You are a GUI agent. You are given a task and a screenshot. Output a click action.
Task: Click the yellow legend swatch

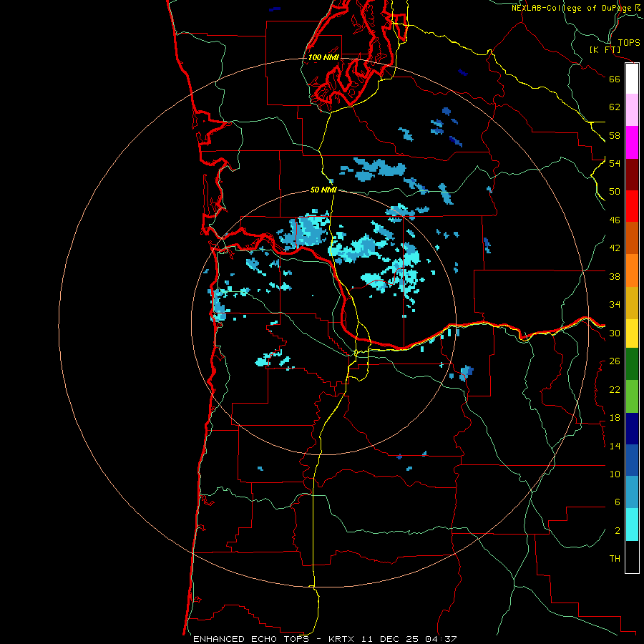[632, 333]
